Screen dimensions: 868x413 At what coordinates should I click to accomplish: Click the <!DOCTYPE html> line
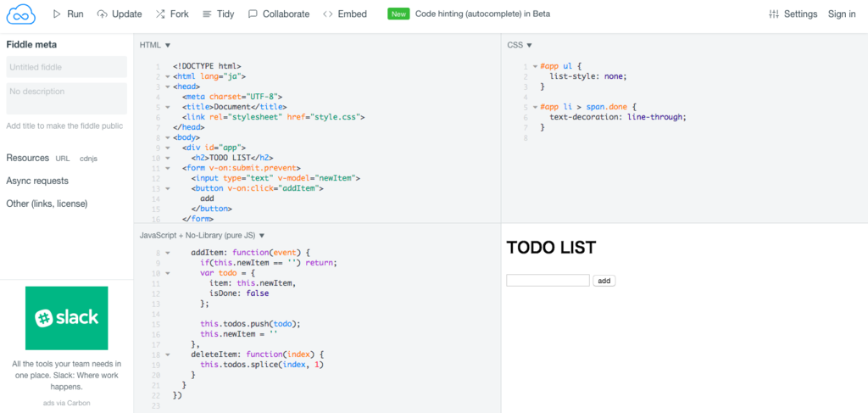point(207,66)
